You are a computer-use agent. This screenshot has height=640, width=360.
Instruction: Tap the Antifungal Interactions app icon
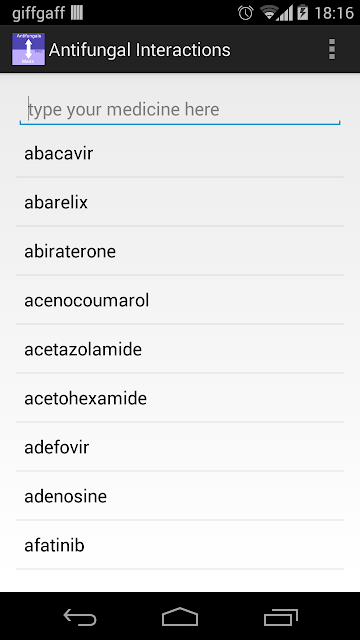[x=28, y=49]
